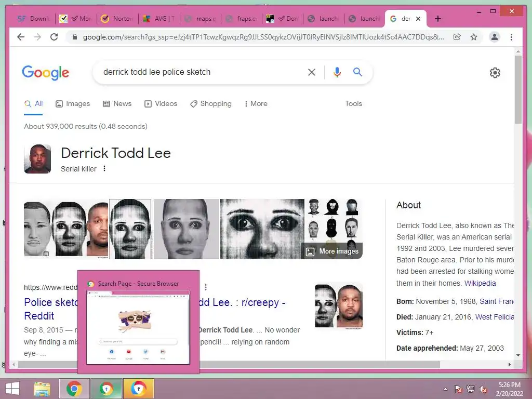Select the All results filter

[x=34, y=104]
